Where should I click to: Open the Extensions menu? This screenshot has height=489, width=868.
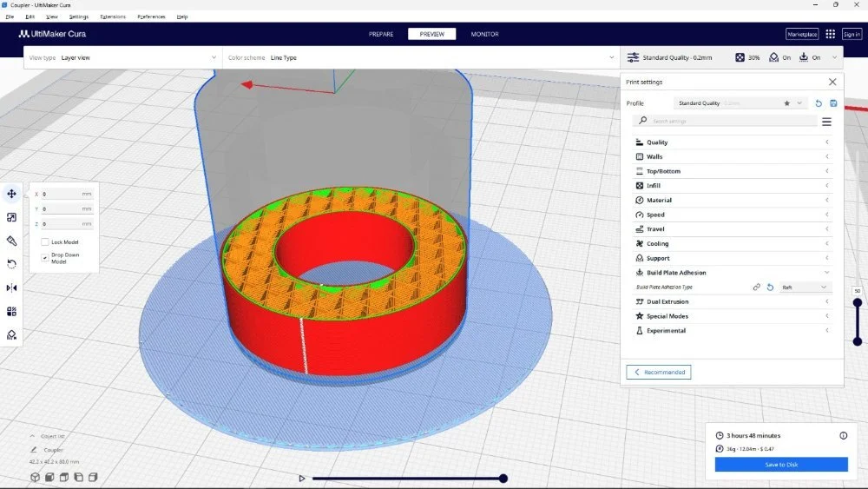[112, 17]
